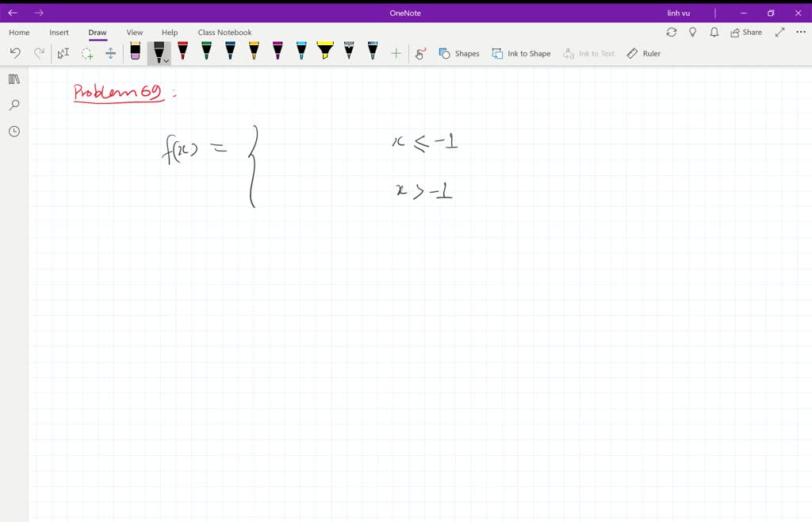Open the Shapes tool
812x522 pixels.
coord(459,53)
